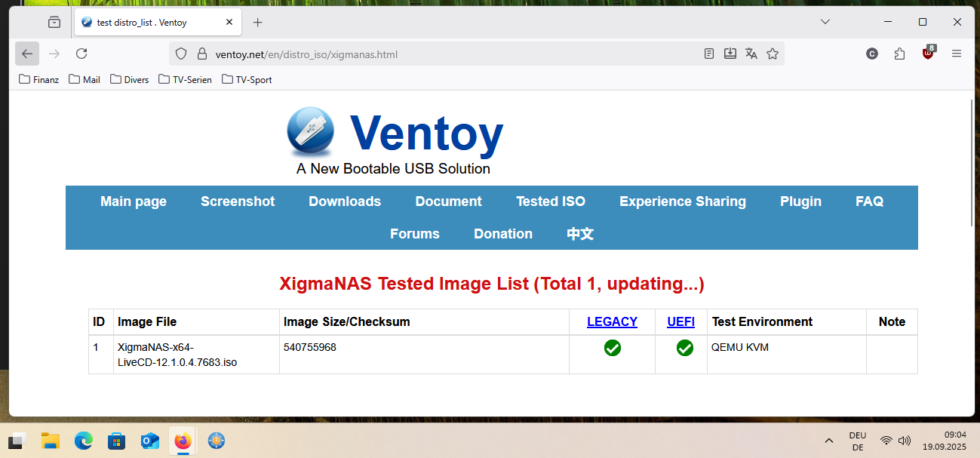Viewport: 980px width, 458px height.
Task: Open the Firefox hamburger menu
Action: (957, 54)
